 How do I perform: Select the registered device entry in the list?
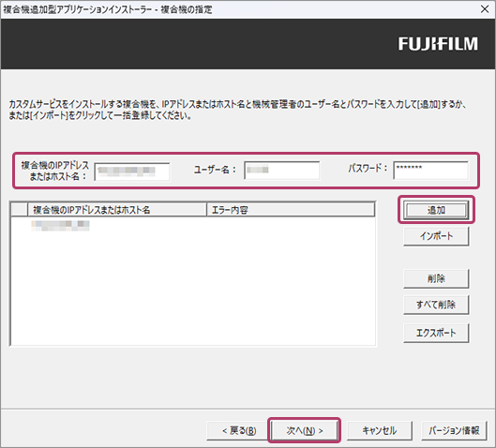coord(60,226)
